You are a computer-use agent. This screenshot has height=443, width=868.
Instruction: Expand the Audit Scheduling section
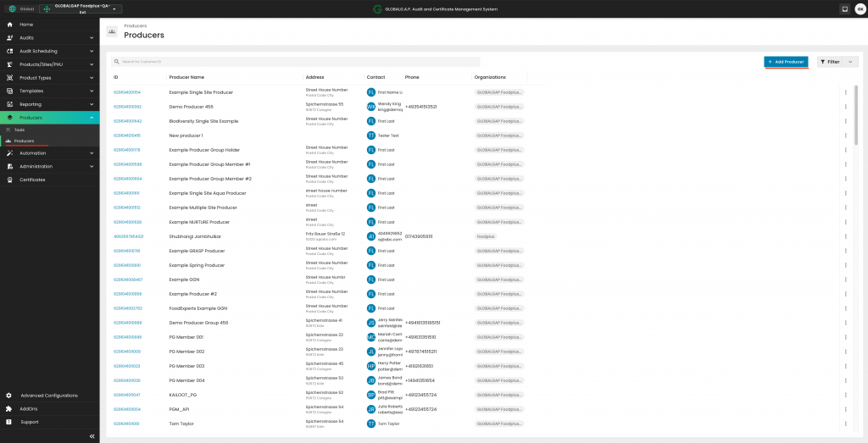[92, 51]
